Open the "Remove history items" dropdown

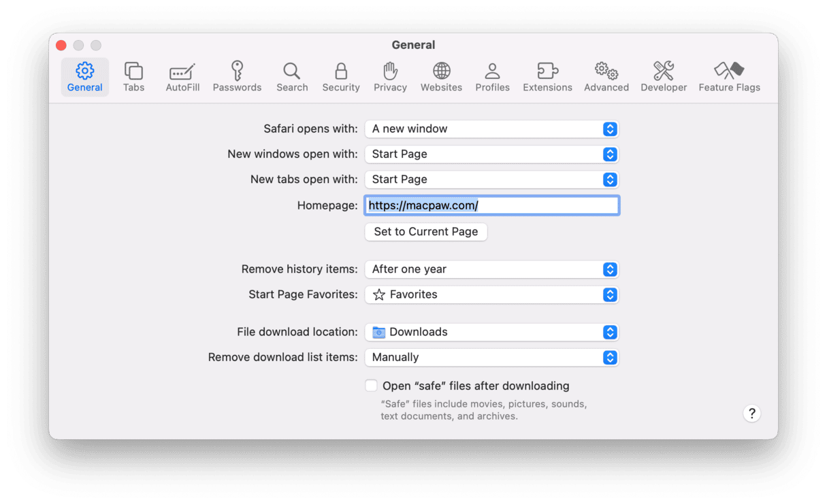tap(491, 269)
